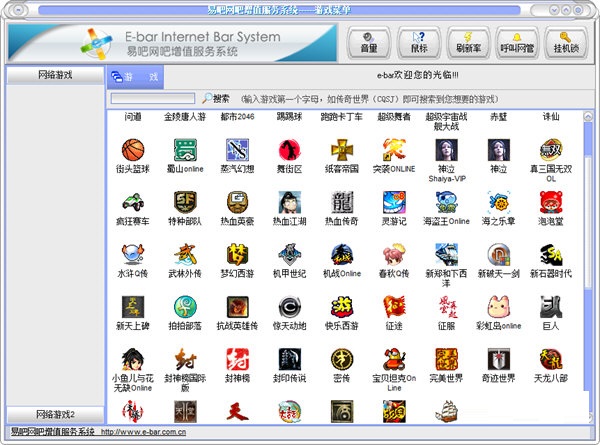Click the 诛仙 game label
The width and height of the screenshot is (600, 445).
tap(551, 116)
